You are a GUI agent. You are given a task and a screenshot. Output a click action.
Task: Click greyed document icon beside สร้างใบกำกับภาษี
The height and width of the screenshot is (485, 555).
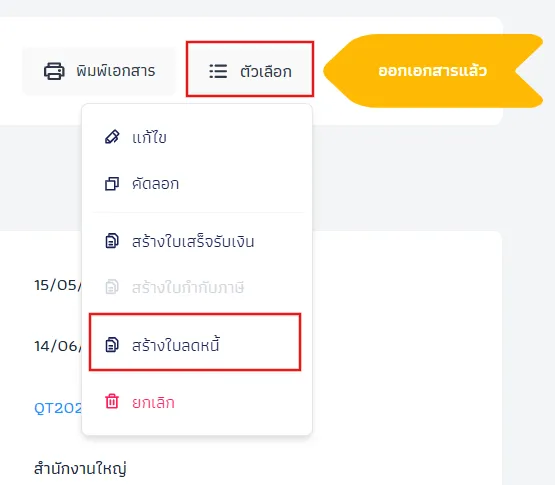[112, 287]
